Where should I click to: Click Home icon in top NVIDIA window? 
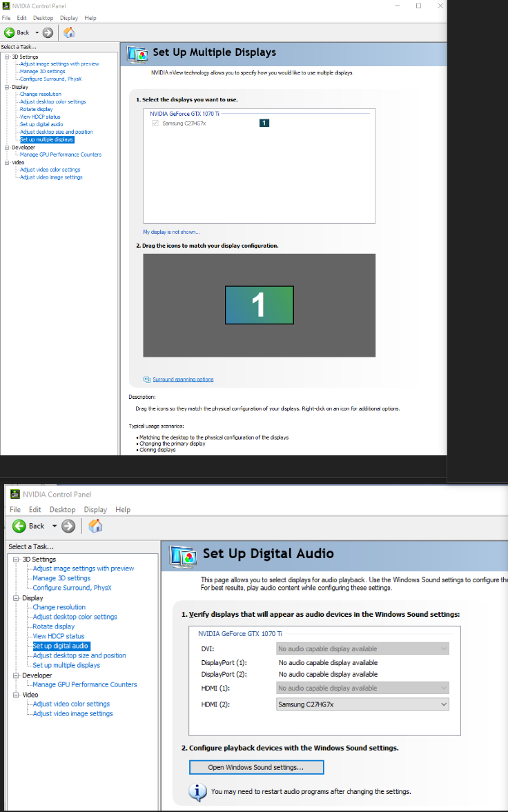69,32
